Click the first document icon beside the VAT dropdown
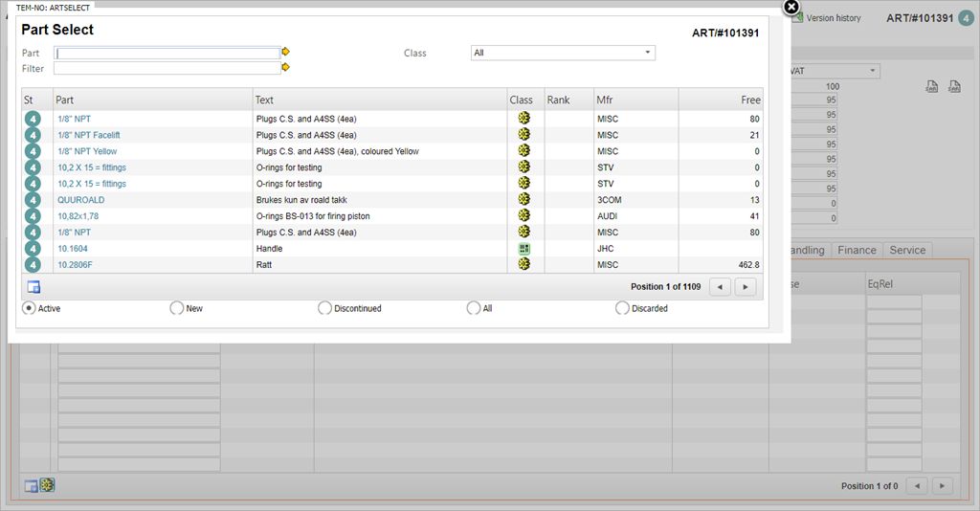This screenshot has width=980, height=511. click(x=931, y=88)
